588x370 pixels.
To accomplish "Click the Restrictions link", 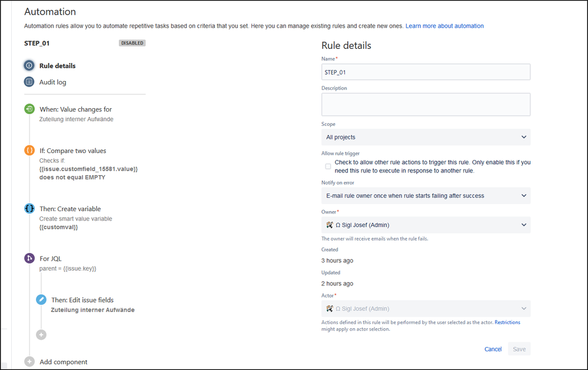I will pos(507,322).
